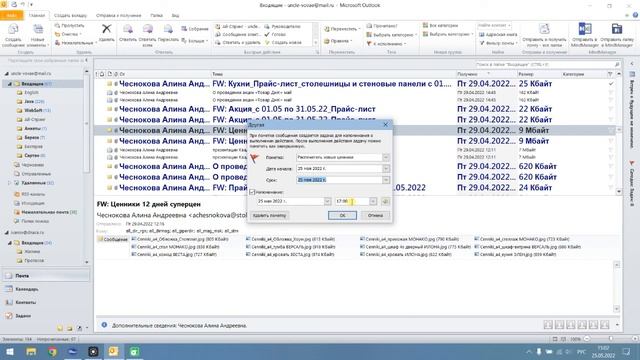Viewport: 640px width, 360px height.
Task: Click the Find a Contact (Найти контакт) field
Action: coord(494,25)
